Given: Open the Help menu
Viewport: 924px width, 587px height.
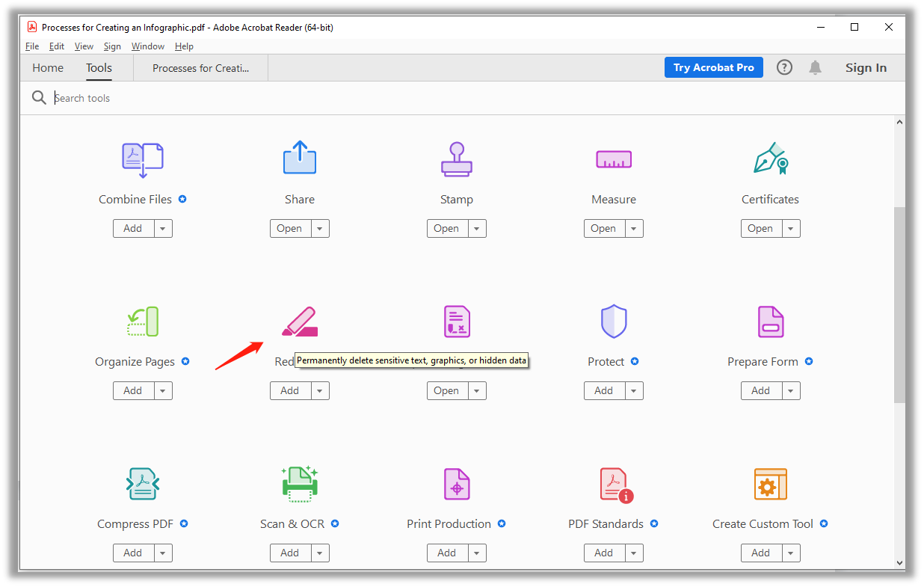Looking at the screenshot, I should (x=184, y=46).
